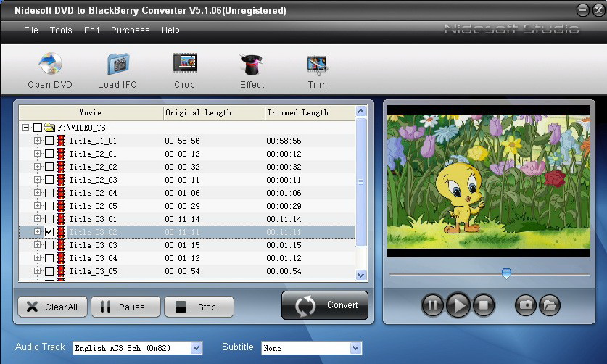Click the film icon of Title_01_01

[61, 141]
